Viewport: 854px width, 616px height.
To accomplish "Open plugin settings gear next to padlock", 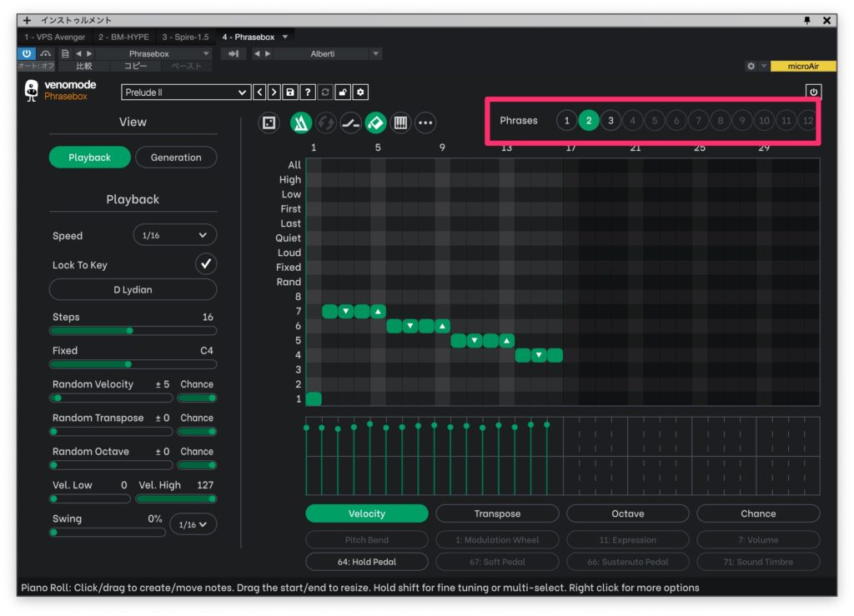I will click(x=360, y=93).
